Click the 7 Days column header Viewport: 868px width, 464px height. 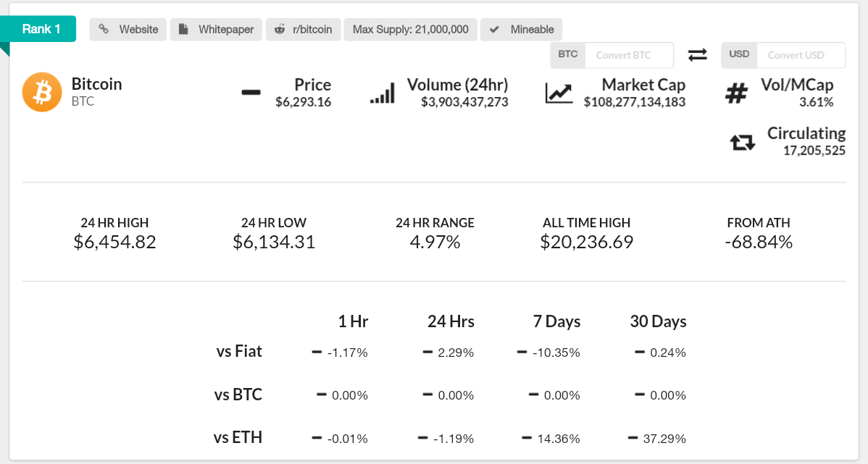[x=556, y=321]
